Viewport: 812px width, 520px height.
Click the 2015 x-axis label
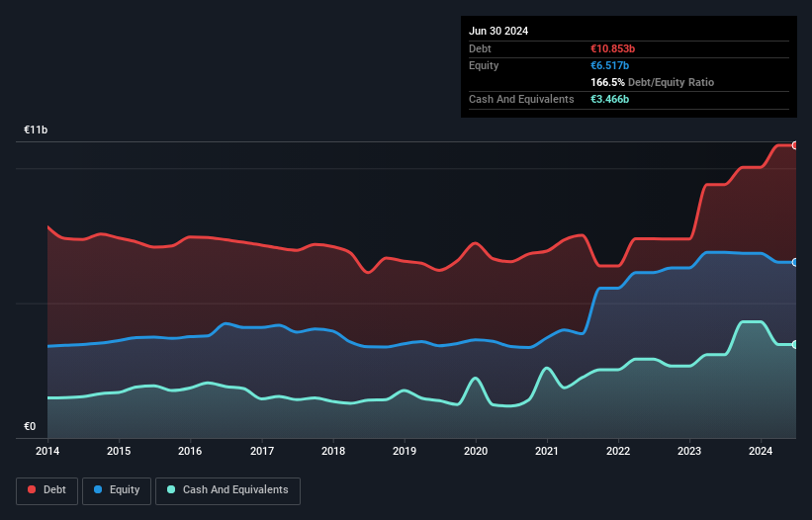tap(119, 451)
